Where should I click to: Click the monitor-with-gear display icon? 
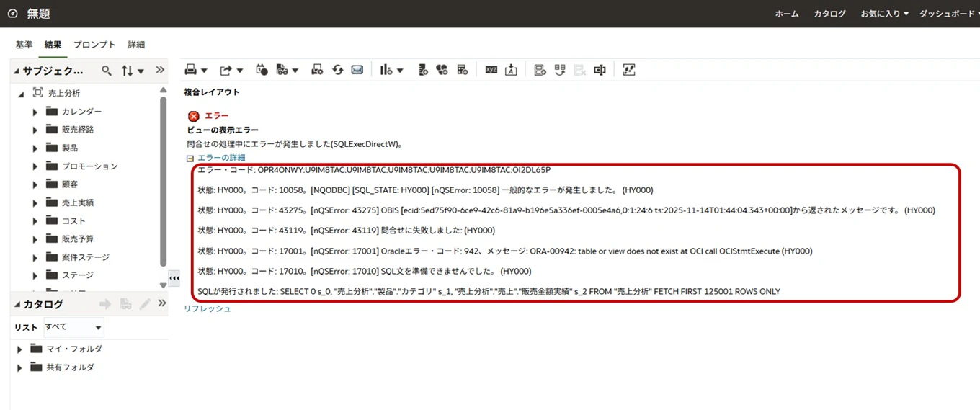click(x=317, y=70)
